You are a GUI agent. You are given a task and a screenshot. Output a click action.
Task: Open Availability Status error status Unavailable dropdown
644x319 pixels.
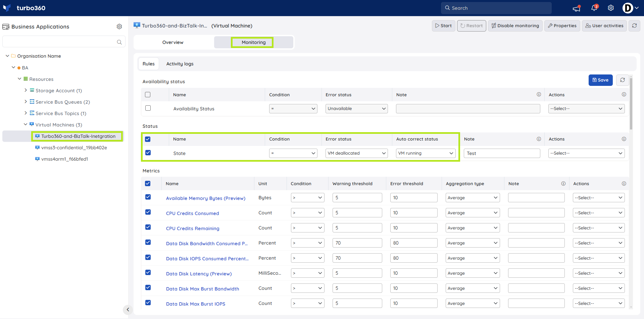(x=356, y=109)
